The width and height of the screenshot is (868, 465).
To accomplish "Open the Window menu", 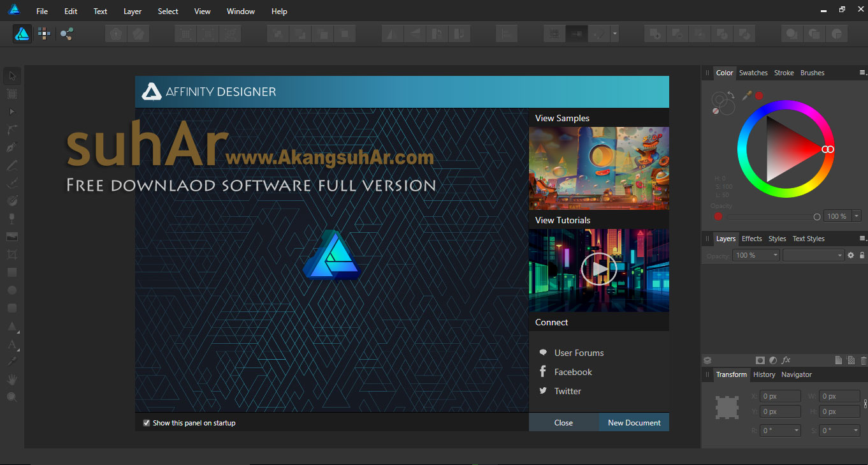I will (x=241, y=11).
